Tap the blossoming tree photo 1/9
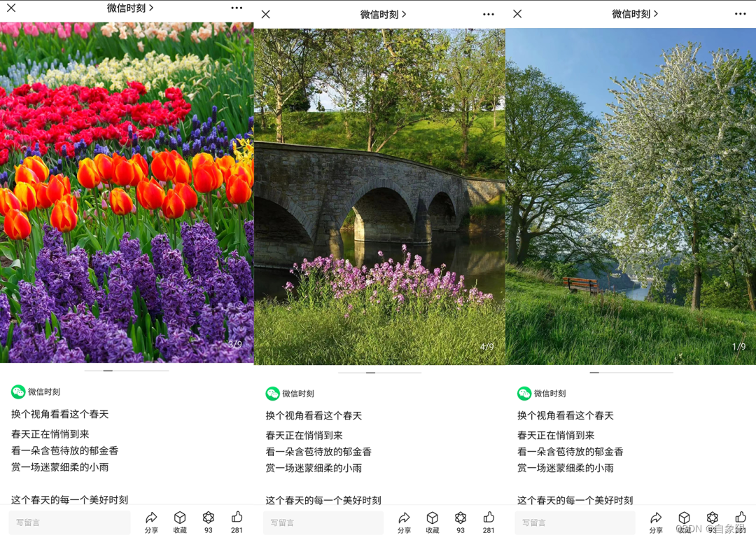This screenshot has width=756, height=540. tap(631, 196)
